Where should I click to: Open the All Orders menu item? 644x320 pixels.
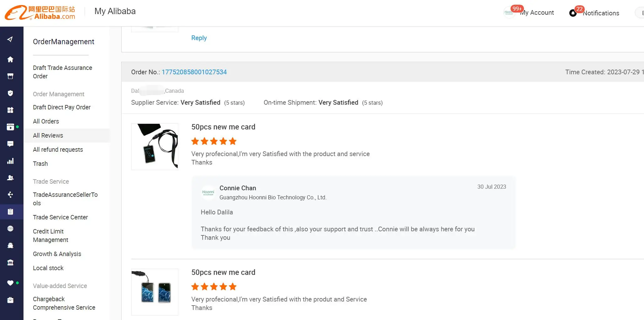[46, 121]
